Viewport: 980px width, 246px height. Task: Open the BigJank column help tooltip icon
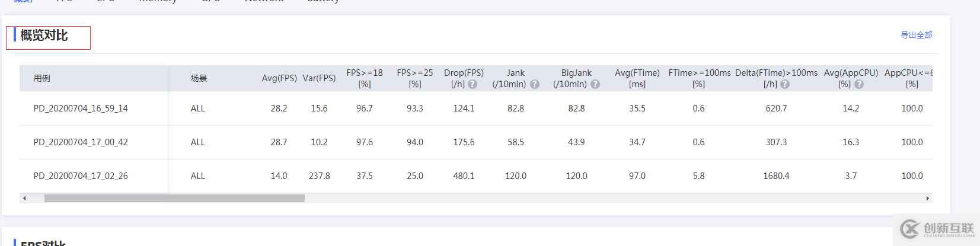coord(595,84)
